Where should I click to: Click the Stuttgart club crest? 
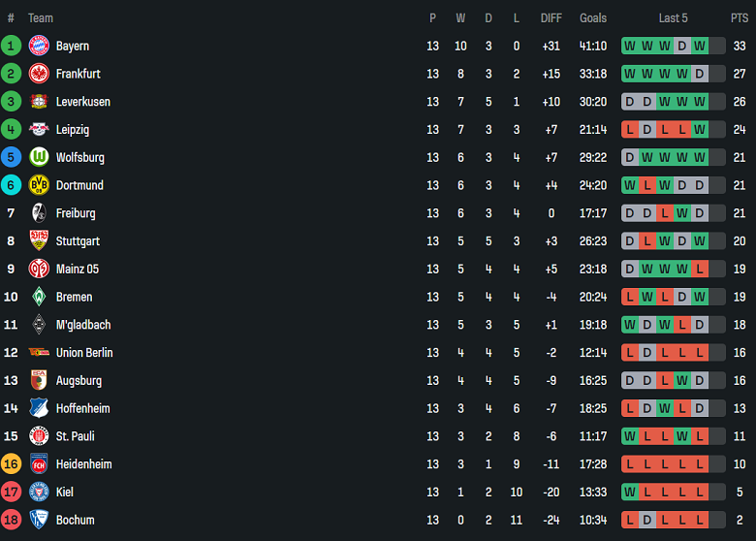(x=39, y=241)
